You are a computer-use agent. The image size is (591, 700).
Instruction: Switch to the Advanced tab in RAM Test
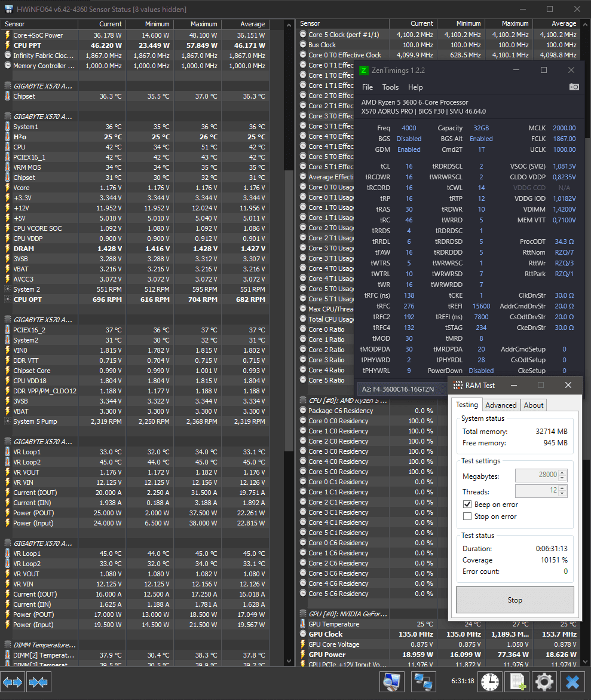(x=501, y=405)
